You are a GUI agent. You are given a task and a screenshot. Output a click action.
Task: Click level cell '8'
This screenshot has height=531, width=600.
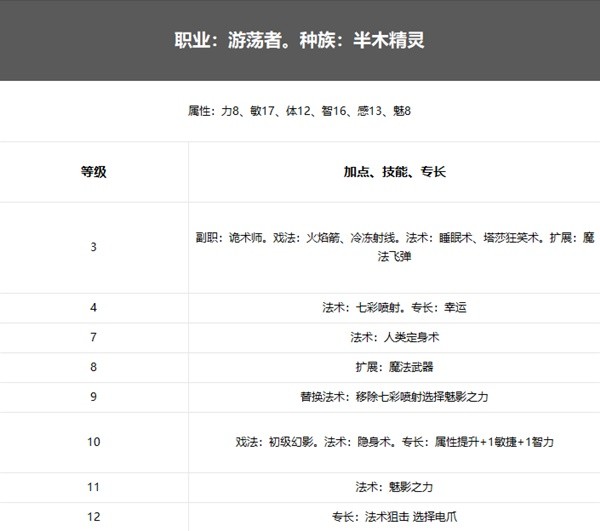[93, 367]
